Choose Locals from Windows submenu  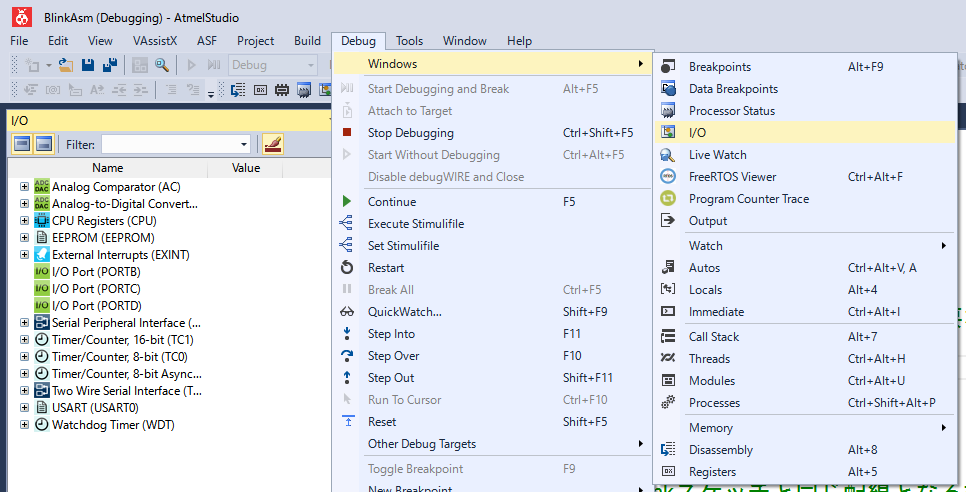tap(806, 289)
